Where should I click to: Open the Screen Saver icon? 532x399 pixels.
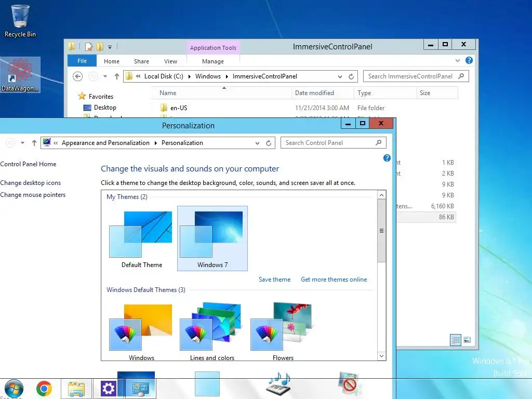(350, 384)
